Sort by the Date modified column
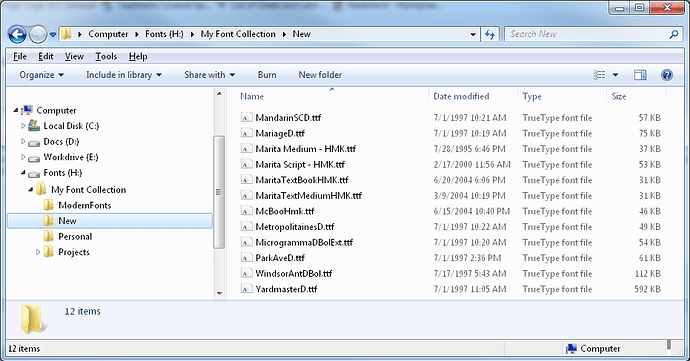Viewport: 690px width, 361px height. (461, 96)
